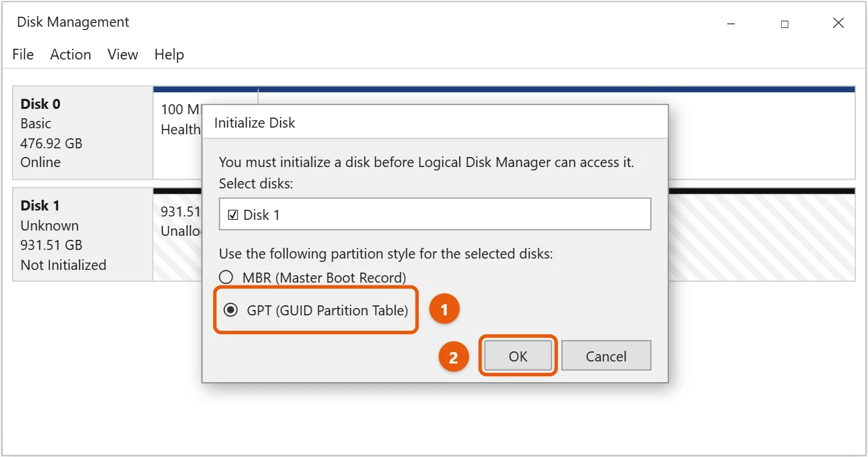
Task: Open the View menu
Action: [123, 55]
